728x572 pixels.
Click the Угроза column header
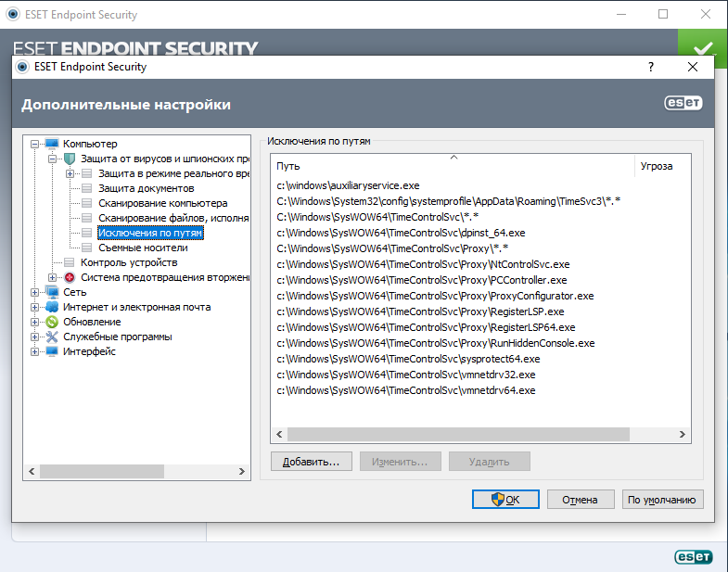pos(662,166)
